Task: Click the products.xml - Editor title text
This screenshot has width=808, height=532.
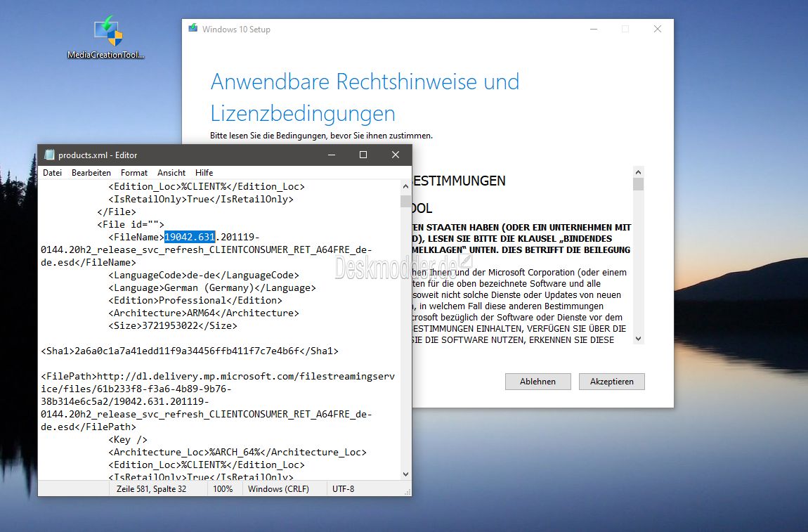Action: [98, 155]
